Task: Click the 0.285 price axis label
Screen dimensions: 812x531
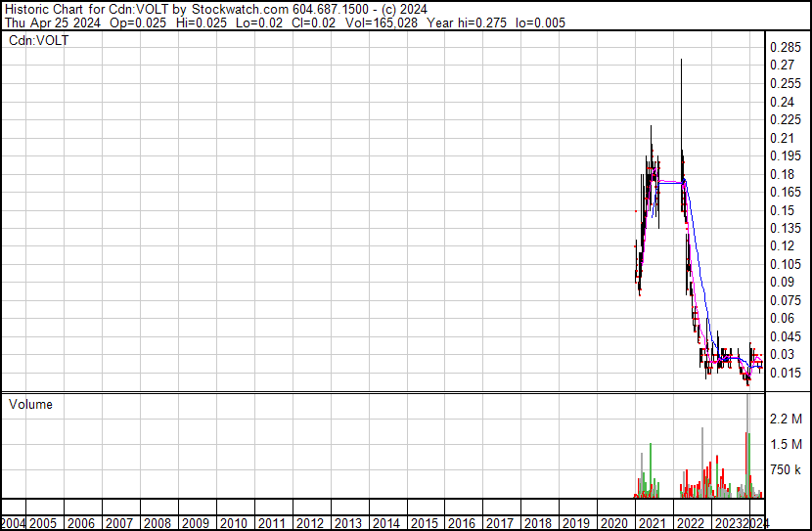Action: [785, 48]
